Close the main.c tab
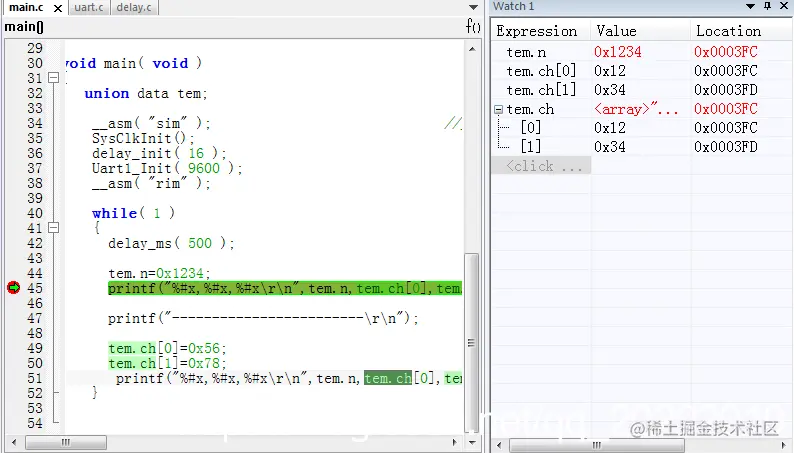The height and width of the screenshot is (453, 794). point(58,9)
